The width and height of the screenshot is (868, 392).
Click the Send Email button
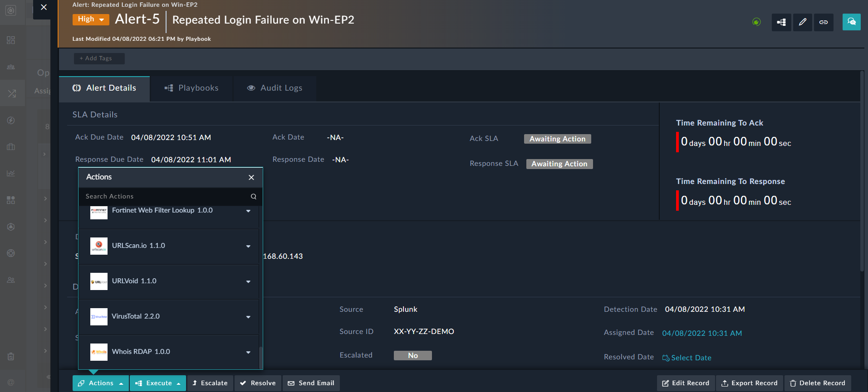[311, 383]
